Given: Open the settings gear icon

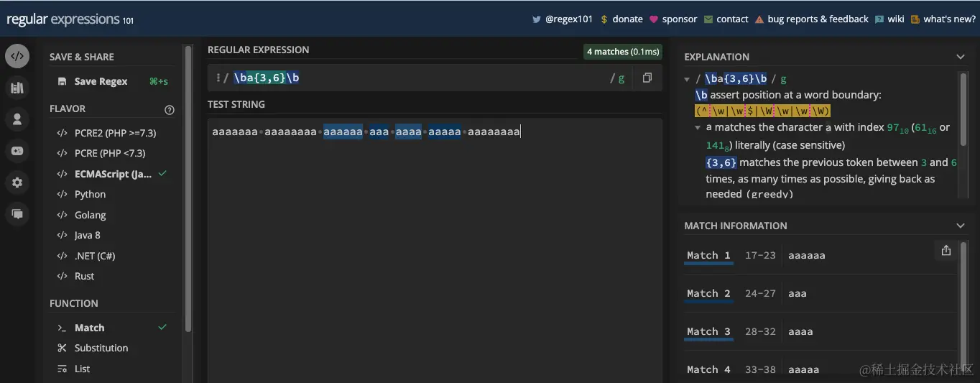Looking at the screenshot, I should pyautogui.click(x=17, y=183).
